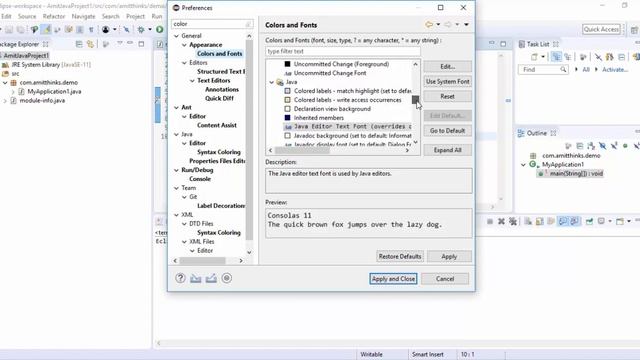Click the Pin Console icon in Console toolbar
The height and width of the screenshot is (360, 640).
(589, 222)
